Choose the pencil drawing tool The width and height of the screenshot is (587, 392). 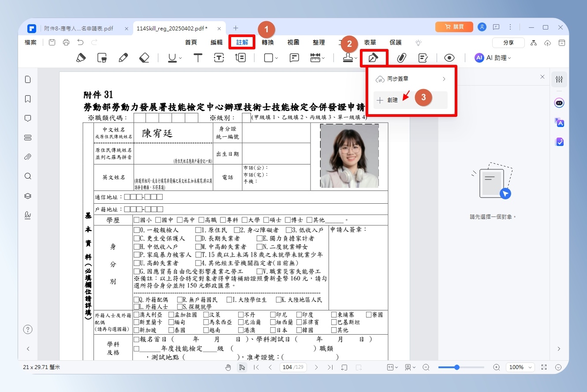(123, 58)
